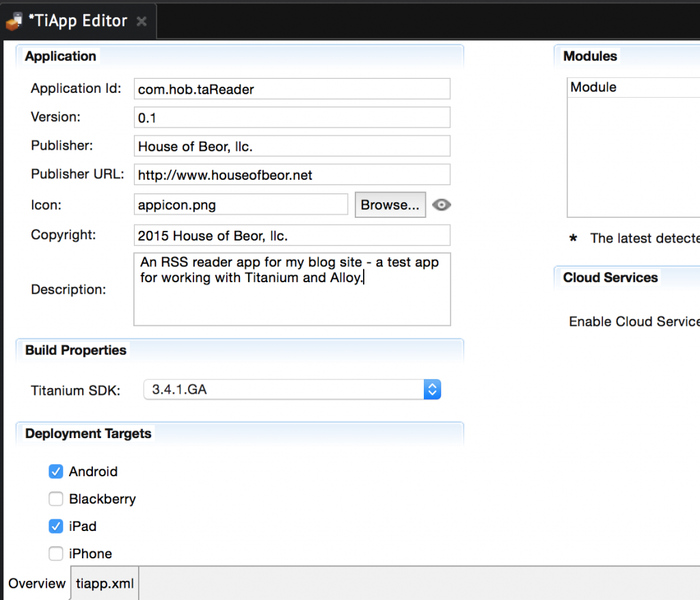
Task: Switch to the Overview tab
Action: (x=37, y=583)
